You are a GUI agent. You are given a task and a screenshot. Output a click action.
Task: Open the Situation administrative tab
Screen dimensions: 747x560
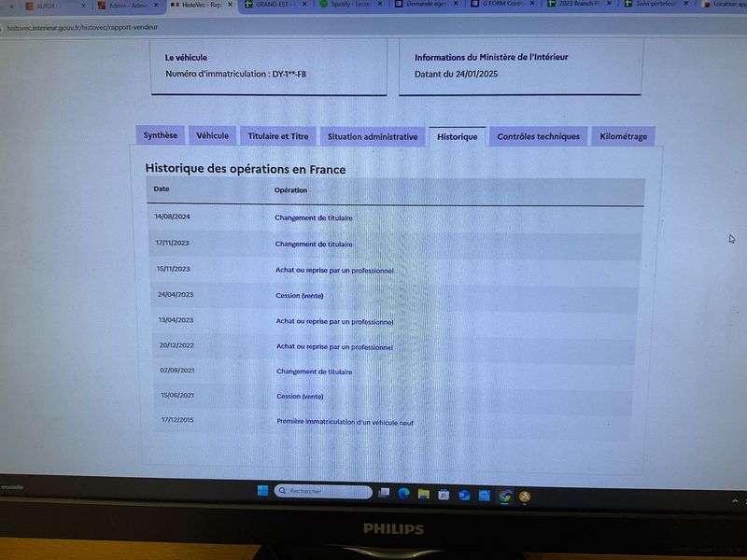tap(372, 136)
